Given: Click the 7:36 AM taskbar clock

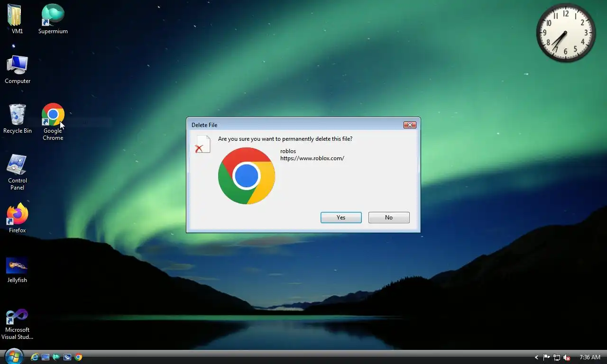Looking at the screenshot, I should coord(590,357).
